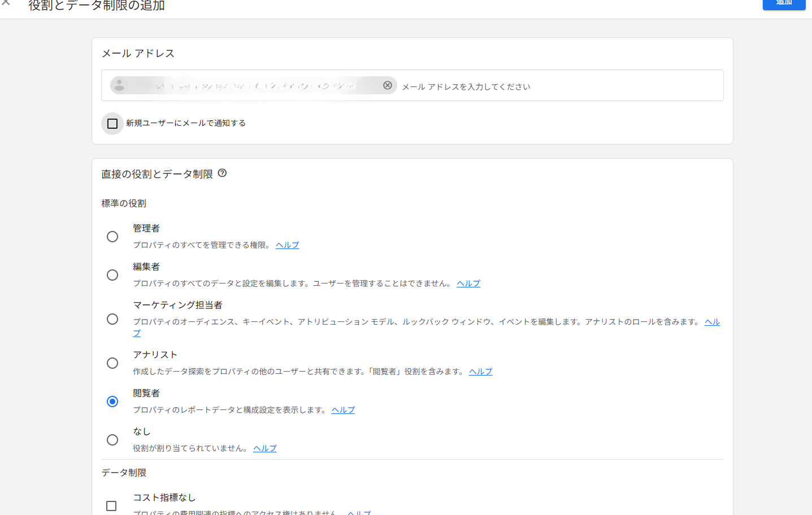Select the 編集者 role radio button
The width and height of the screenshot is (812, 515).
(112, 275)
